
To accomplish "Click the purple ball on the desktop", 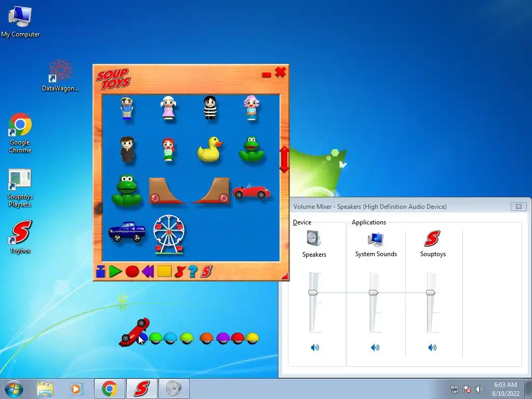I will click(x=223, y=338).
